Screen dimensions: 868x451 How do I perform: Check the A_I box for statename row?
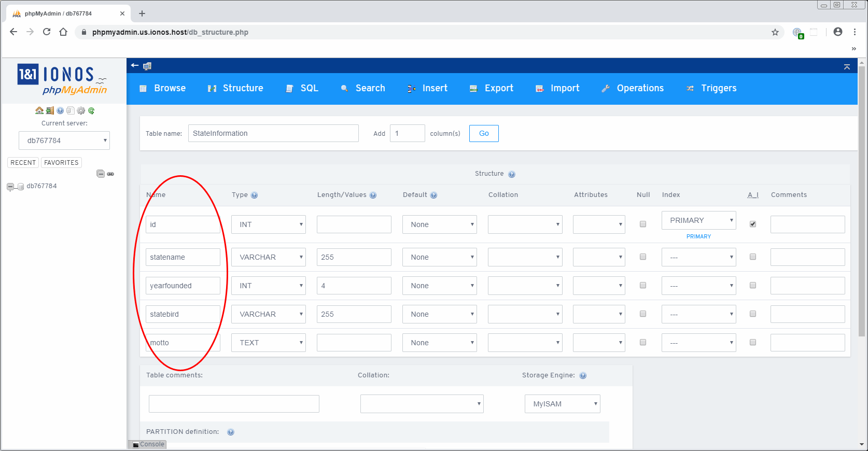(753, 257)
